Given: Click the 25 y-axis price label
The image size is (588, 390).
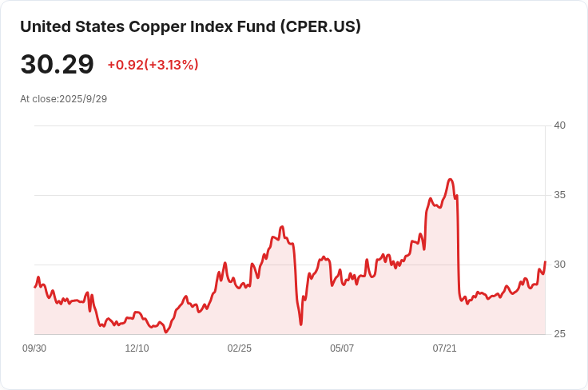Looking at the screenshot, I should click(x=559, y=334).
